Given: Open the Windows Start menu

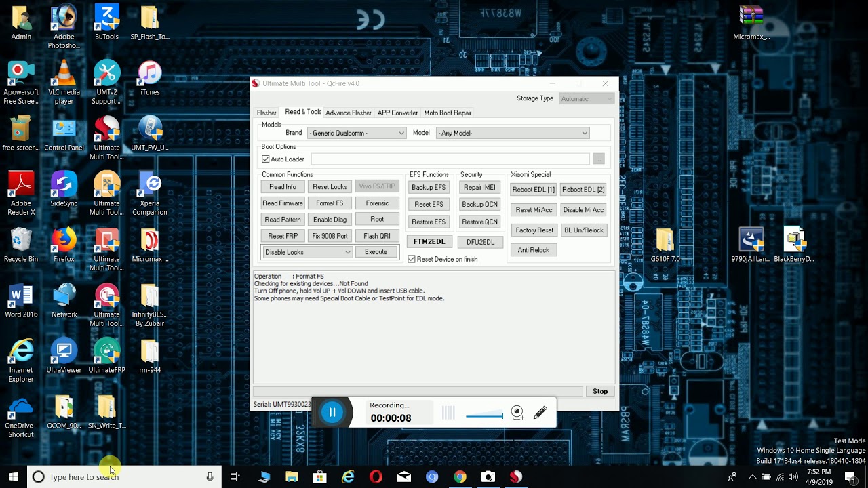Looking at the screenshot, I should point(13,476).
